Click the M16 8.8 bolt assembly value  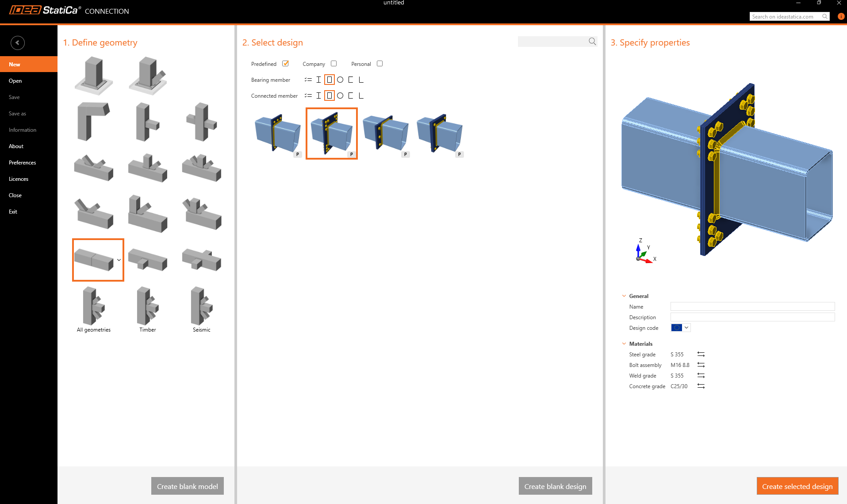coord(680,365)
